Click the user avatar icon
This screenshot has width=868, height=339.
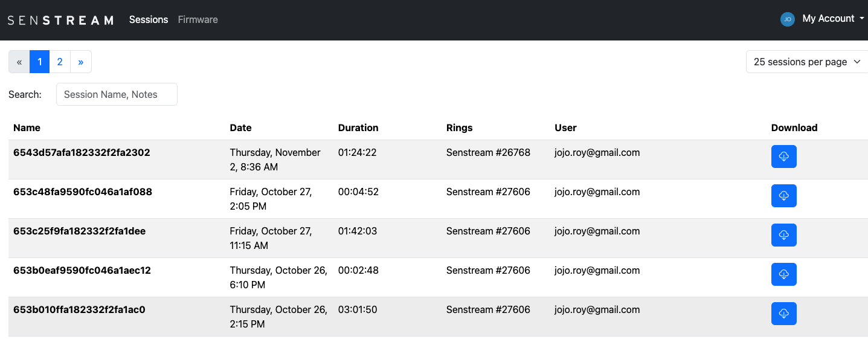point(787,19)
